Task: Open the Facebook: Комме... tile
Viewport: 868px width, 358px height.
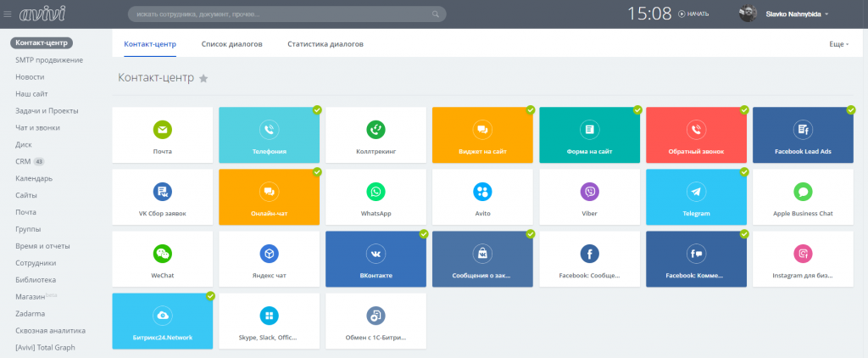Action: click(697, 260)
